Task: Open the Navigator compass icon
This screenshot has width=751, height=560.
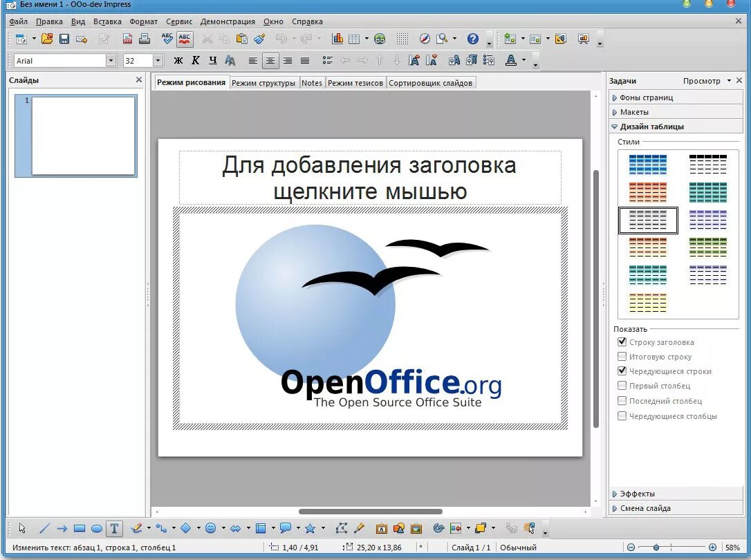Action: 425,39
